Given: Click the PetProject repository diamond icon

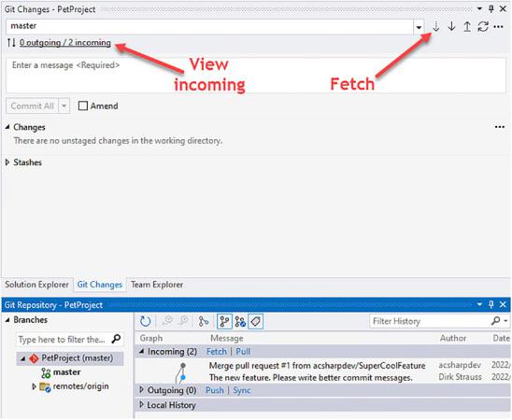Looking at the screenshot, I should (34, 358).
